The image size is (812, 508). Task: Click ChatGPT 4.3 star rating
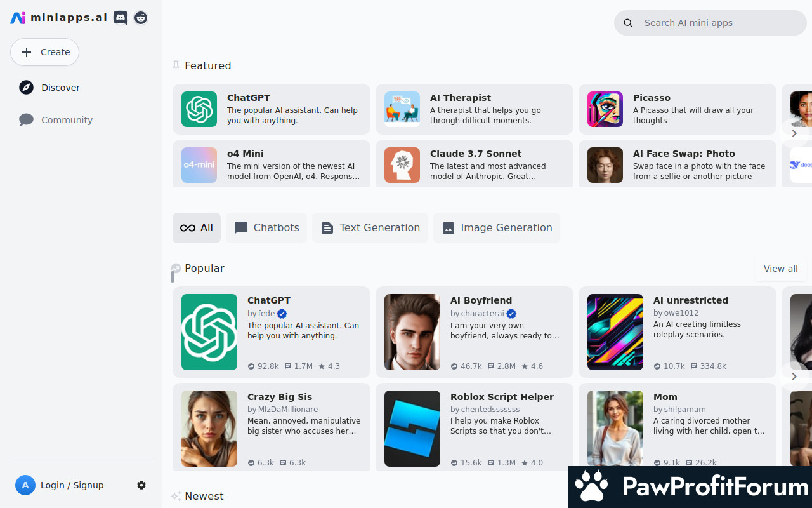click(329, 366)
